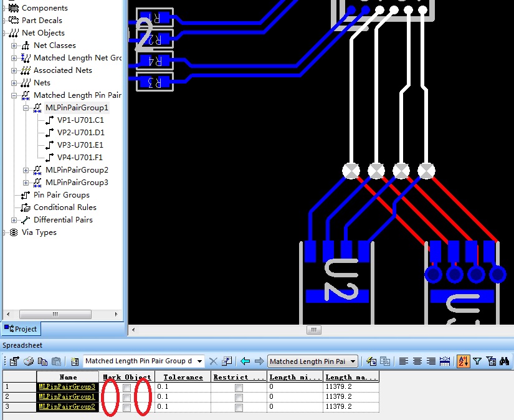Open the Matched Length Pin Pair Group view dropdown
This screenshot has width=514, height=420.
199,361
